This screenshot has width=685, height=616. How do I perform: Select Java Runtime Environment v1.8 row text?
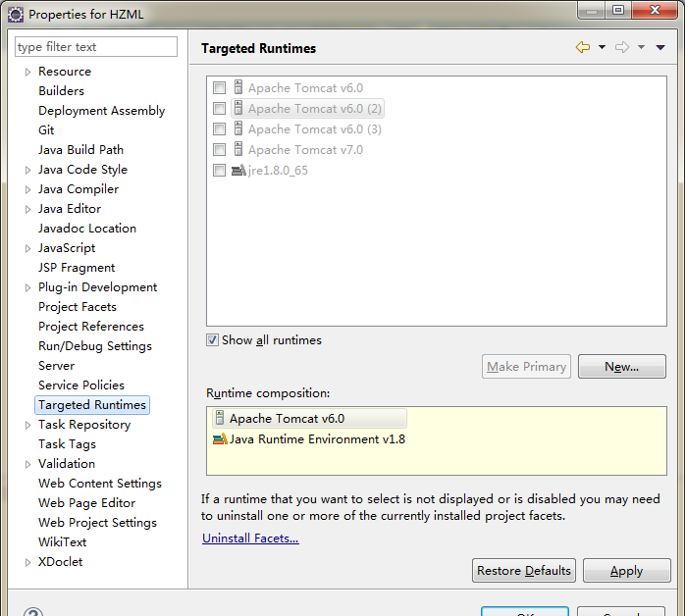pyautogui.click(x=317, y=439)
